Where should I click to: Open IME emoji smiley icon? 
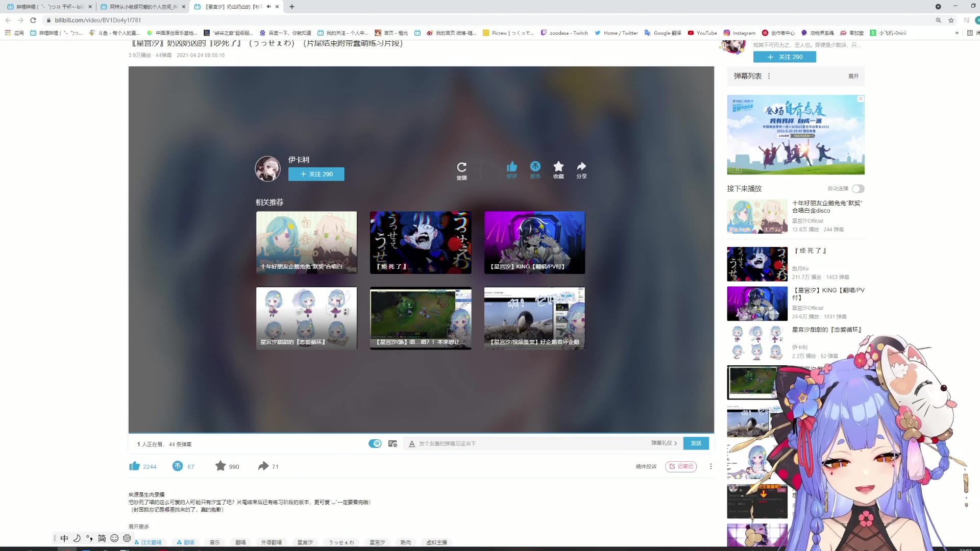coord(114,538)
